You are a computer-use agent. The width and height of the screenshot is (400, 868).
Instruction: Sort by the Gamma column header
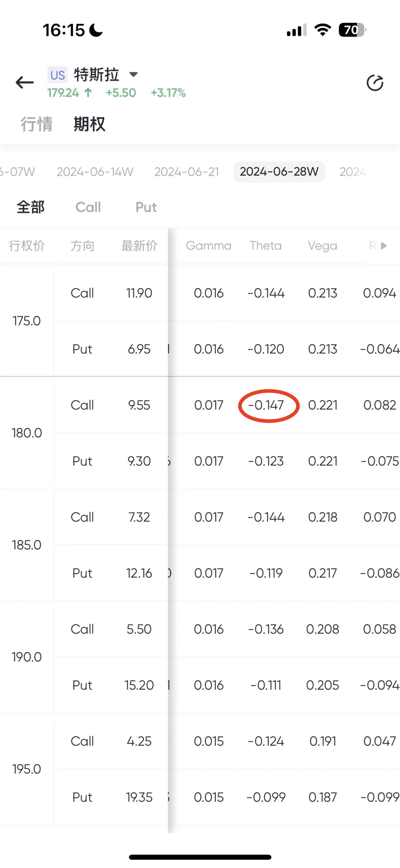coord(208,246)
